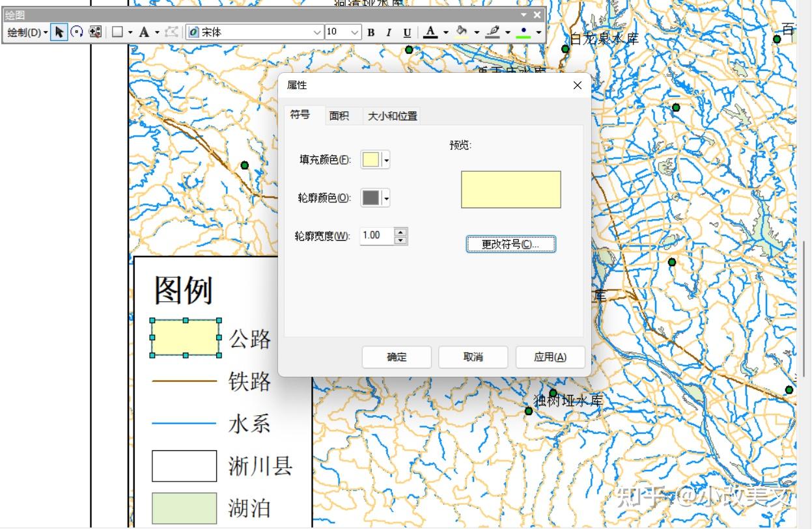Select the Text tool in the Draw toolbar
Viewport: 812px width, 529px height.
point(145,31)
